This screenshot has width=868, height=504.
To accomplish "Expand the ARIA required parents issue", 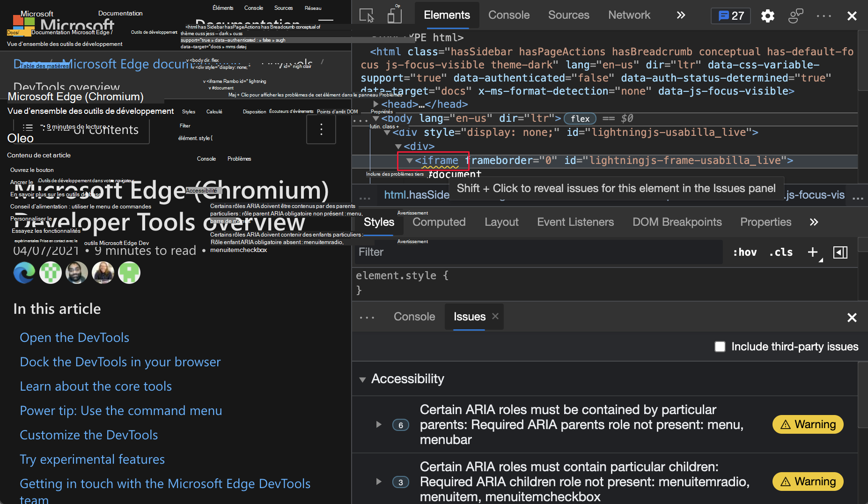I will (379, 424).
